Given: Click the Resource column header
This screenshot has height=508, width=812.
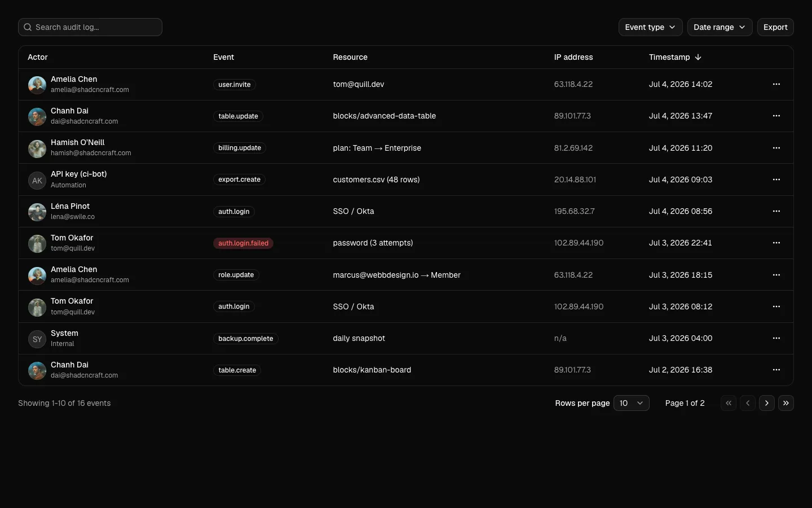Looking at the screenshot, I should point(350,57).
